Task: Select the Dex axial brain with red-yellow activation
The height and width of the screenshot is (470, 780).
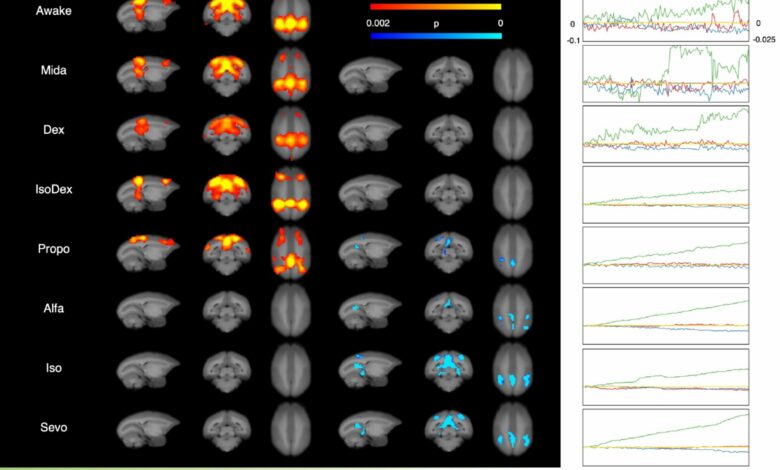Action: click(291, 133)
